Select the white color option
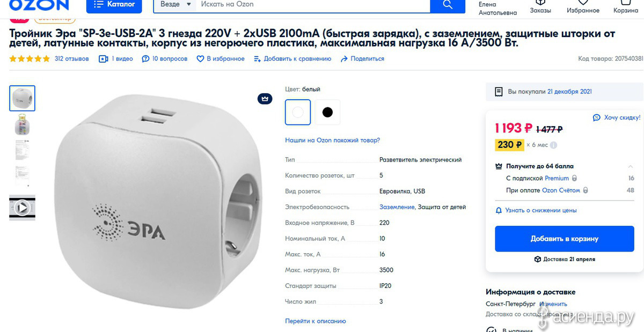This screenshot has width=644, height=332. [x=298, y=112]
